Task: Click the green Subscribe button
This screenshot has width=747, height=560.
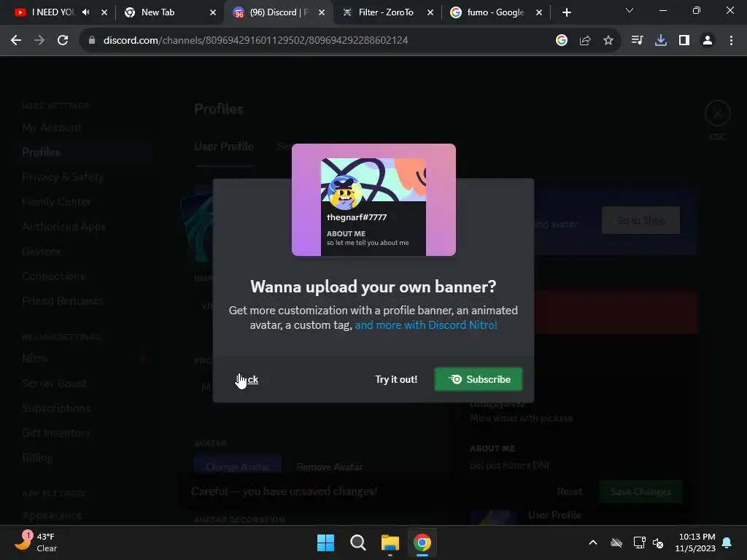Action: click(479, 379)
